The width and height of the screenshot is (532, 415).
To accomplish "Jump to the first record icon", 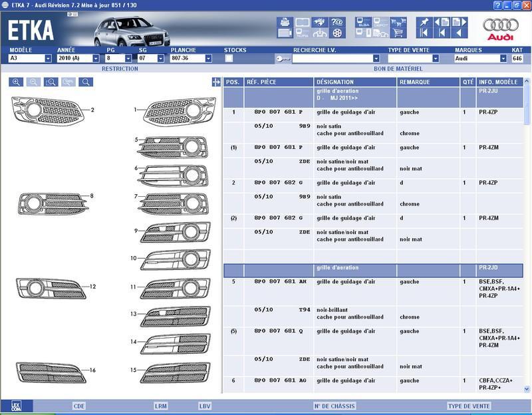I will pos(424,33).
